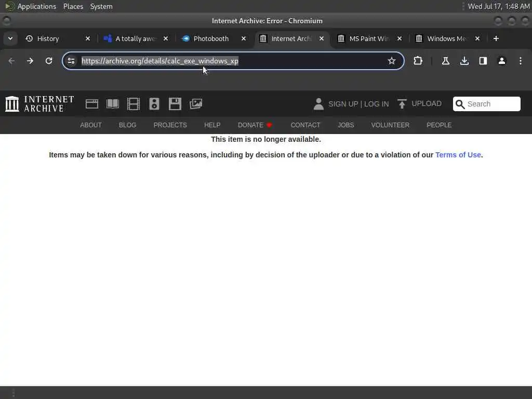Go forward one page

click(x=30, y=61)
